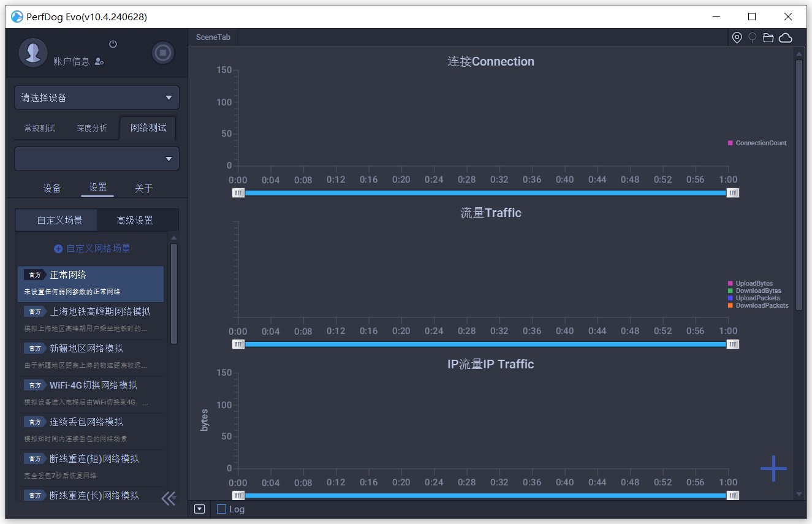Click the cloud icon in top toolbar

click(786, 38)
